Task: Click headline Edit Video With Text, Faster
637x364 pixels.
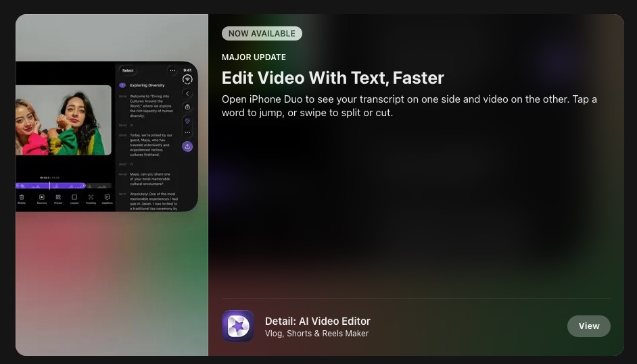Action: click(333, 78)
